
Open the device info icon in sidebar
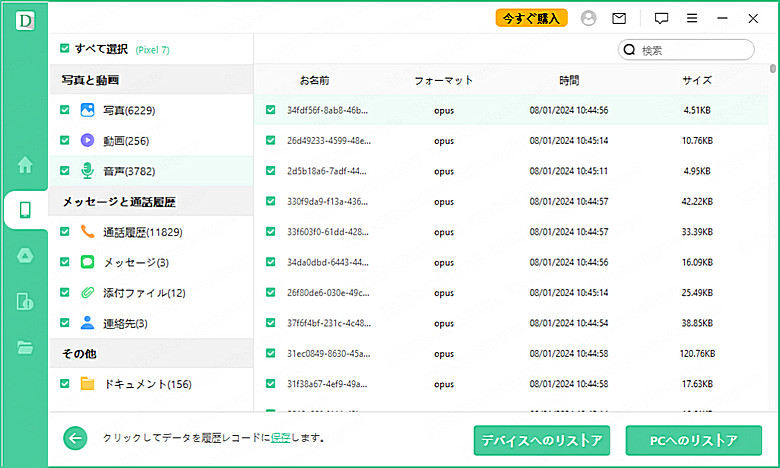pyautogui.click(x=25, y=301)
